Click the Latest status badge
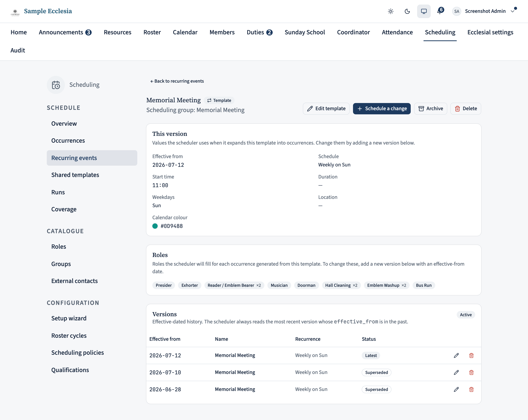 [371, 355]
